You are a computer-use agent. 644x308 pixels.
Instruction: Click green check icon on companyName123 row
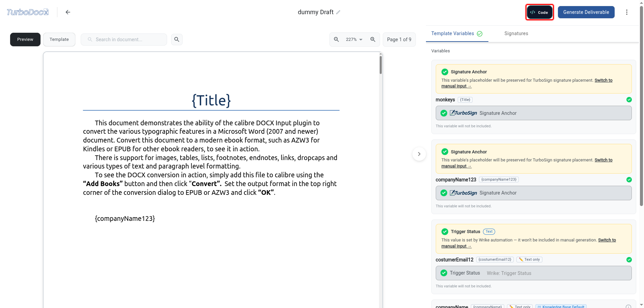629,180
